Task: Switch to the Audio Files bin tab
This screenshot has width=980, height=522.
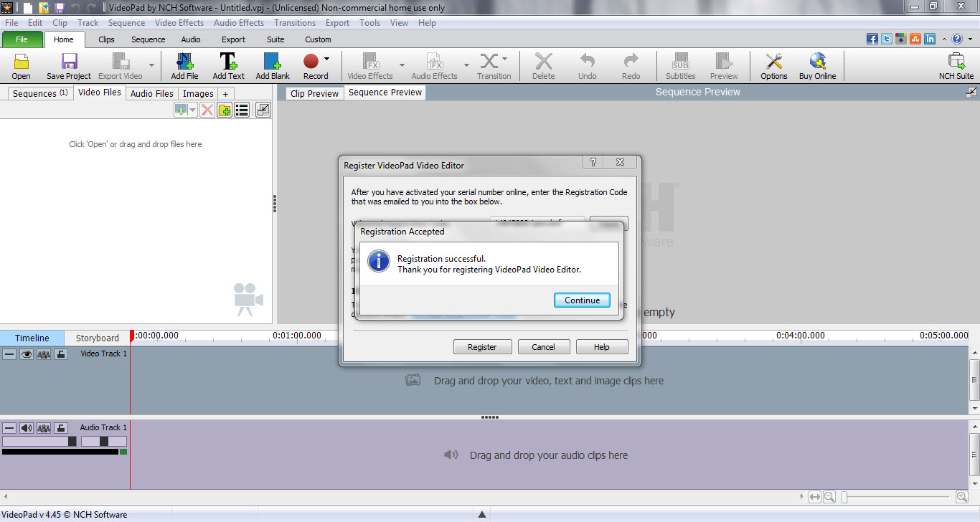Action: (152, 93)
